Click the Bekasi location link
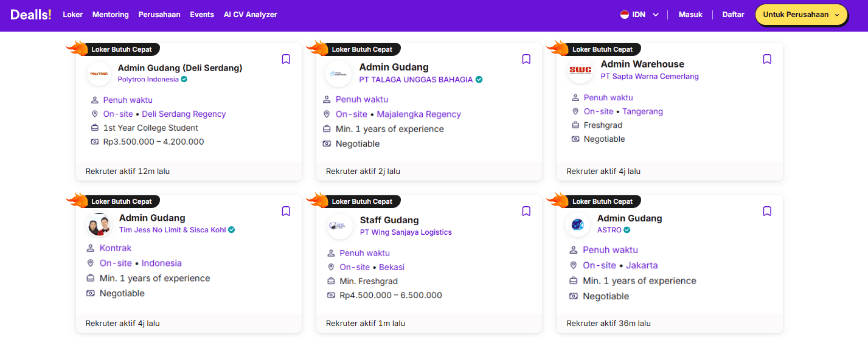The image size is (868, 337). [392, 267]
